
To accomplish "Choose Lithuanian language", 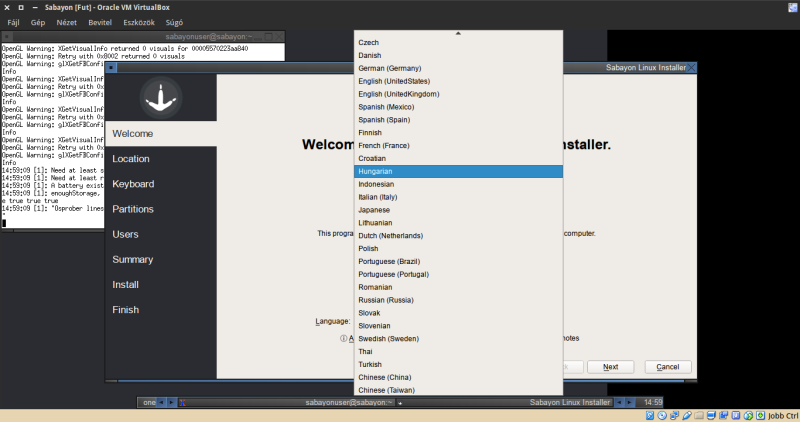I will [x=458, y=223].
